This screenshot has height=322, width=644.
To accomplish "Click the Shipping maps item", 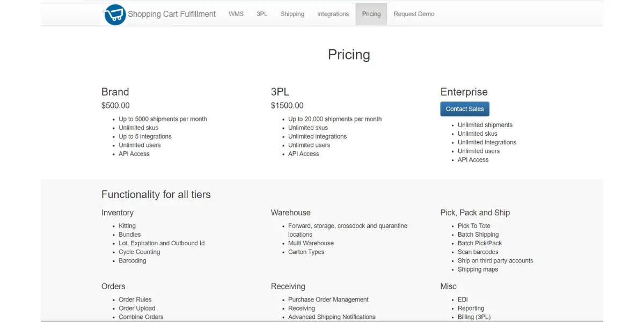I will click(x=478, y=269).
